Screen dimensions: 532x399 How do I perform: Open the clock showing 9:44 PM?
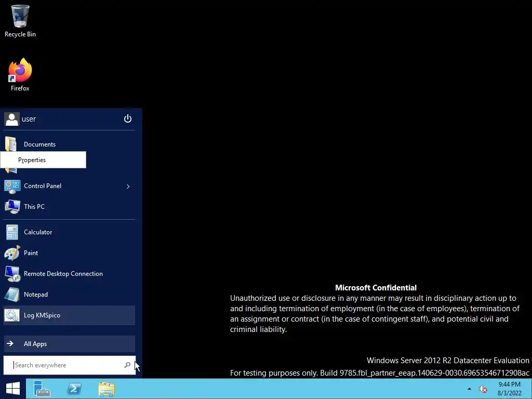click(x=509, y=384)
